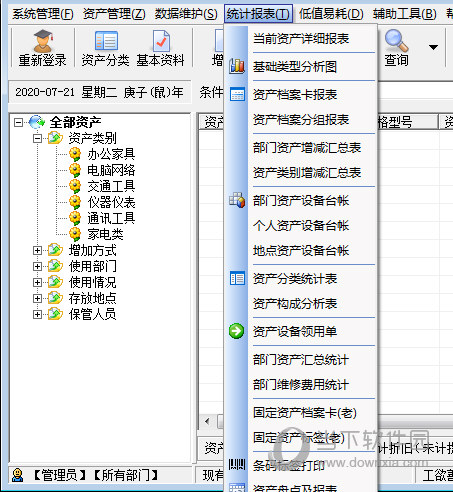This screenshot has height=492, width=453.
Task: Click flower icon next to 交通工具
Action: [x=75, y=186]
